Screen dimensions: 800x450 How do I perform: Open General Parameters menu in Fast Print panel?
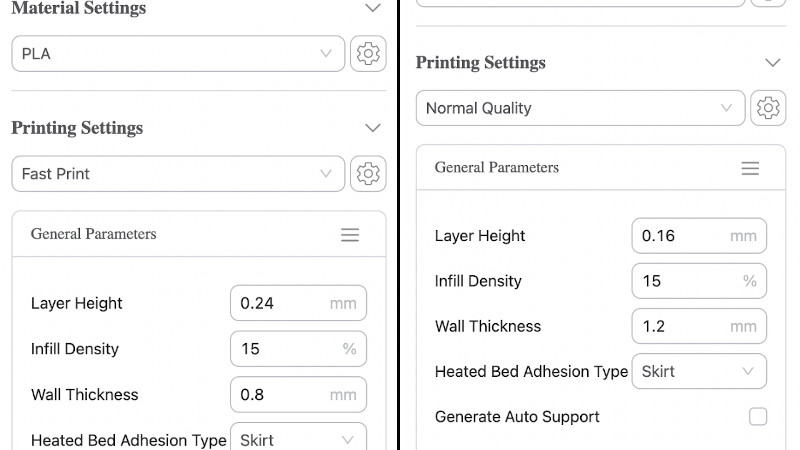350,235
